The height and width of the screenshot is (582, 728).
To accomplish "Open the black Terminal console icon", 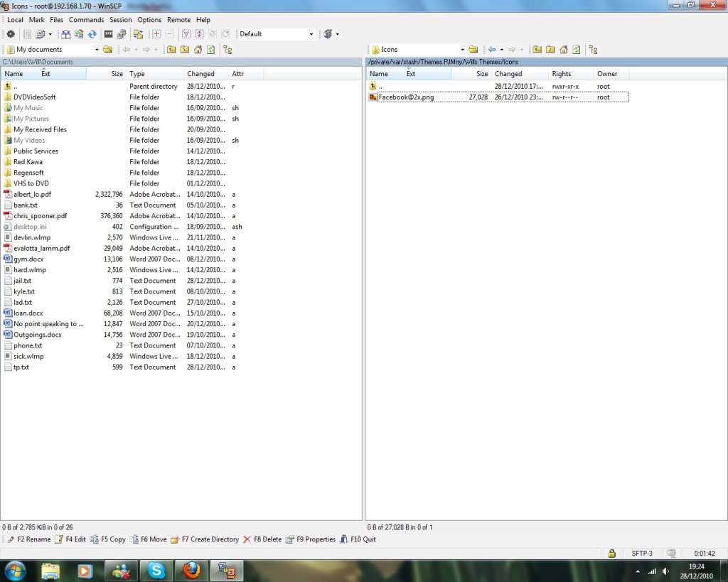I will pos(108,34).
